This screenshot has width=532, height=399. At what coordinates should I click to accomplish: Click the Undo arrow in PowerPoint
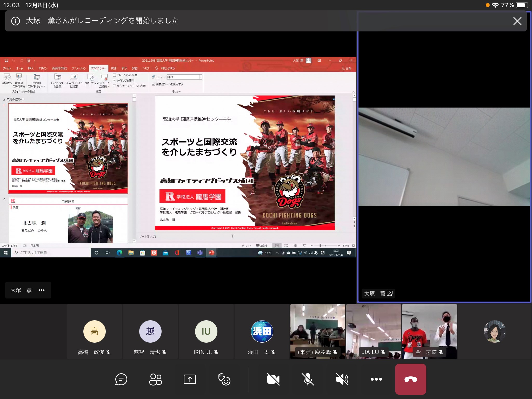(13, 61)
